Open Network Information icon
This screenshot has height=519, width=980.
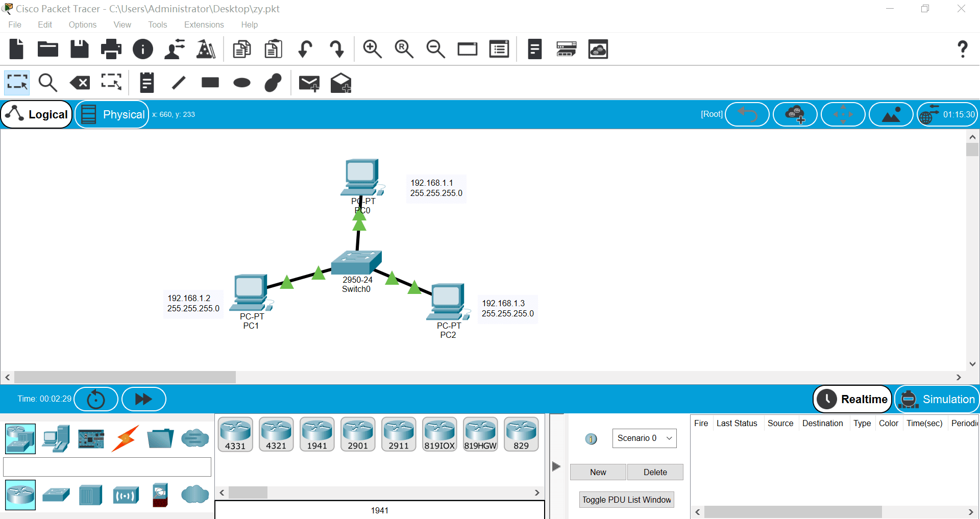[x=143, y=50]
